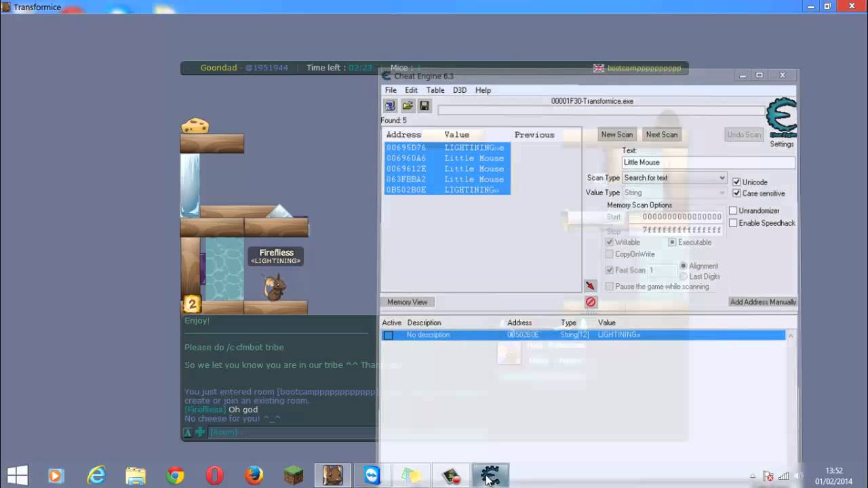Toggle the Fast Scan checkbox

tap(610, 270)
